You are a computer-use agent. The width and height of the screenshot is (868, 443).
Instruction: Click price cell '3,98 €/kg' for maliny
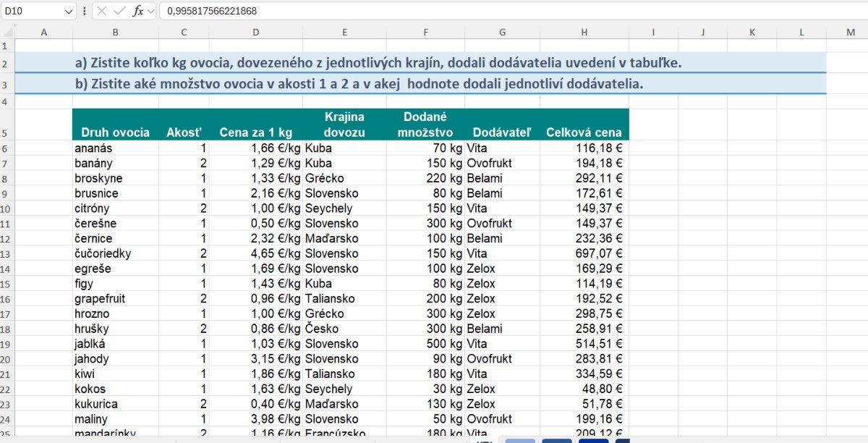pyautogui.click(x=256, y=419)
